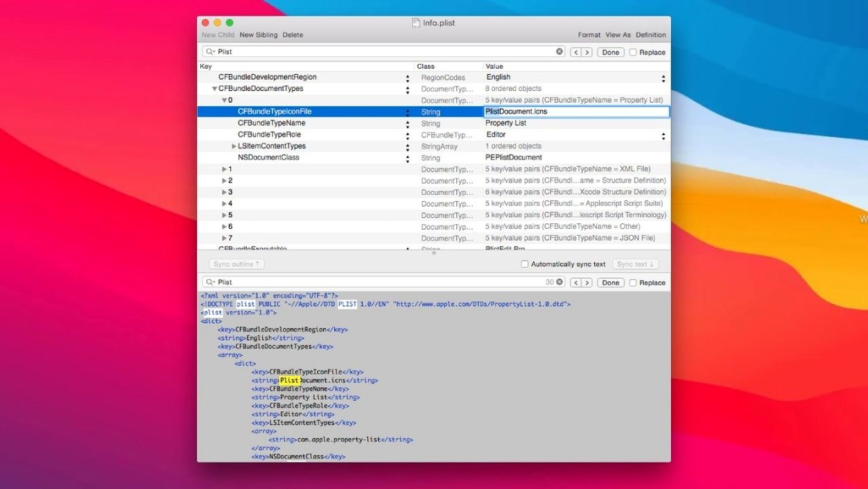Expand document type item 3
This screenshot has height=489, width=868.
pyautogui.click(x=224, y=192)
